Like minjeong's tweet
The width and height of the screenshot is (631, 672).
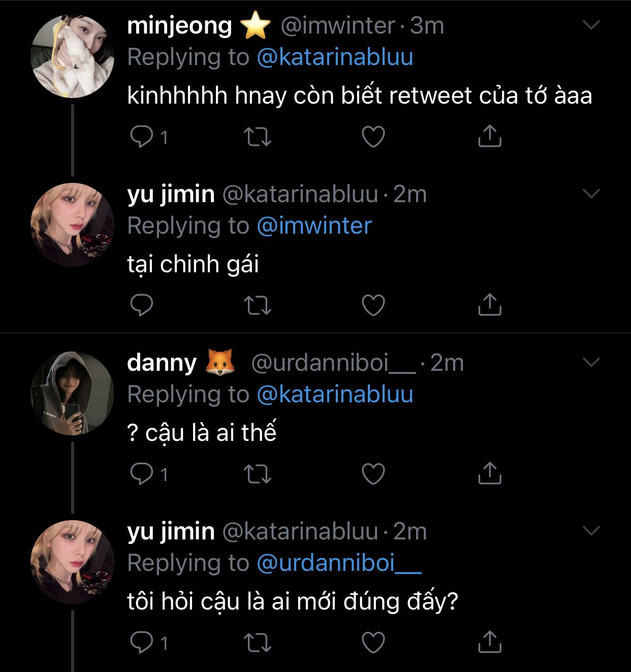(x=373, y=136)
